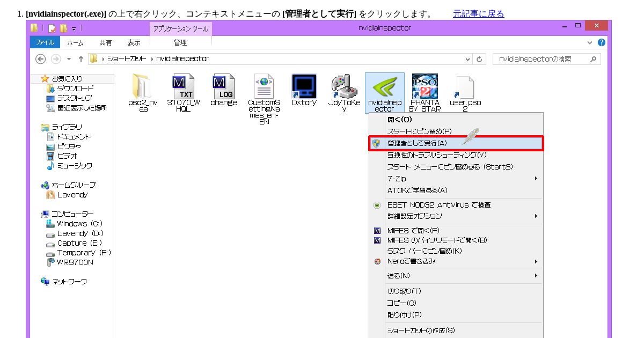Open ダウンロード in navigation pane

[x=76, y=89]
